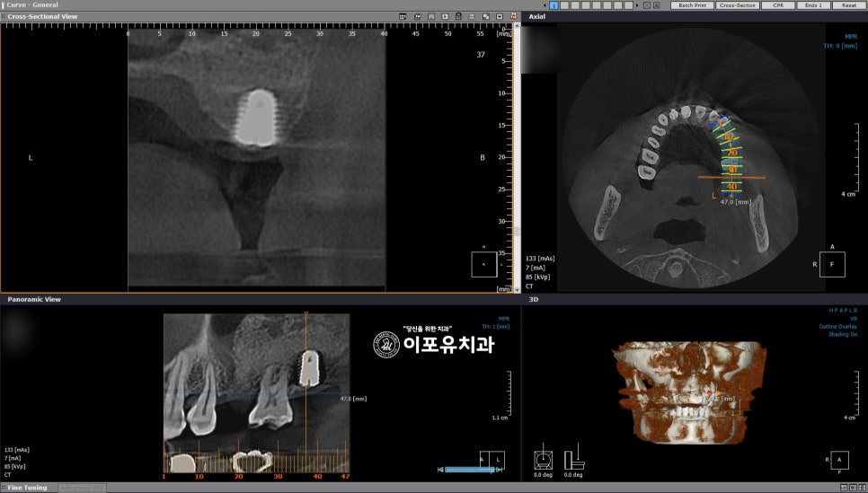Click the A/L orientation cube in Panoramic View

(x=492, y=460)
